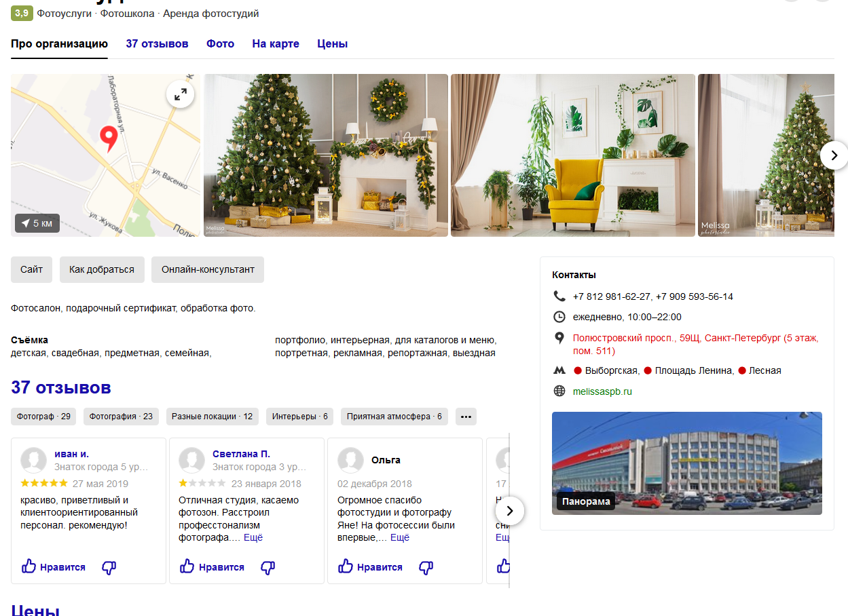This screenshot has height=616, width=848.
Task: Click the date 27 мая 2019
Action: click(100, 484)
